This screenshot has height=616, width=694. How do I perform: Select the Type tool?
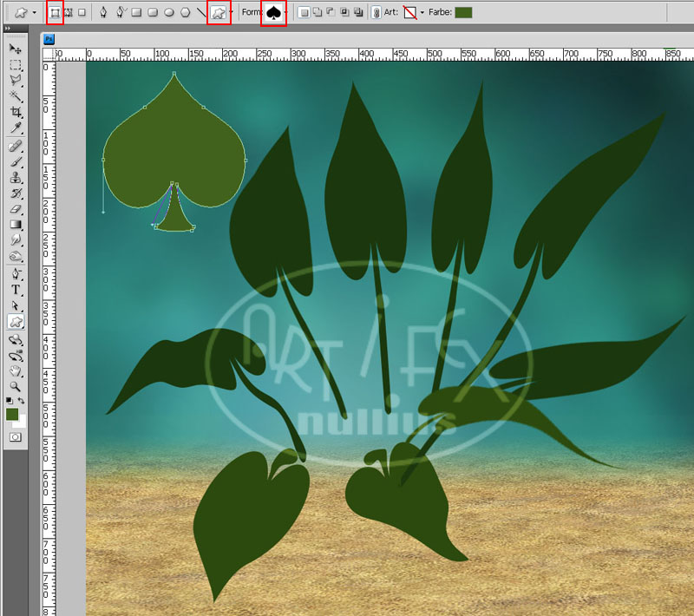click(x=16, y=290)
